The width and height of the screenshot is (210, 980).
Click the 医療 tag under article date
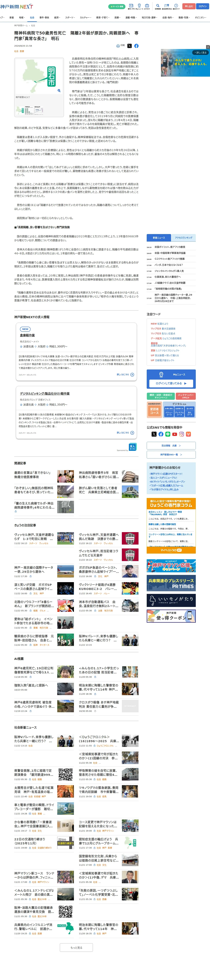tap(22, 51)
